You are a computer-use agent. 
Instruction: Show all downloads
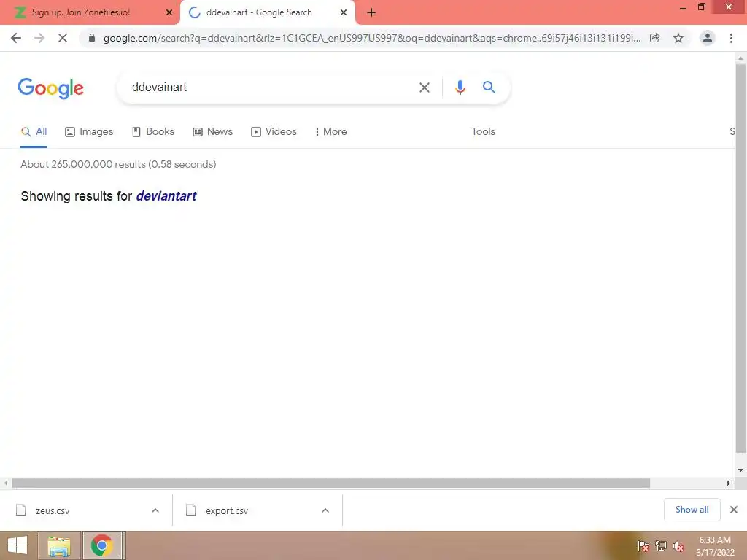(x=692, y=510)
